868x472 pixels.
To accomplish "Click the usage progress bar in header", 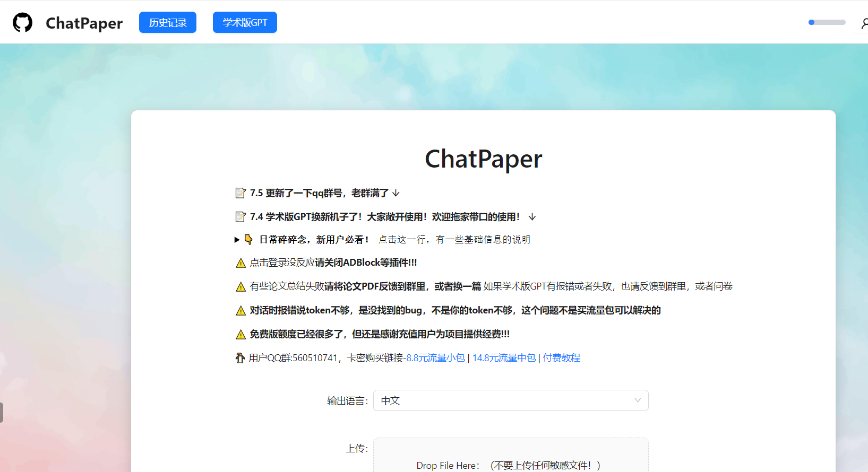I will pyautogui.click(x=827, y=22).
